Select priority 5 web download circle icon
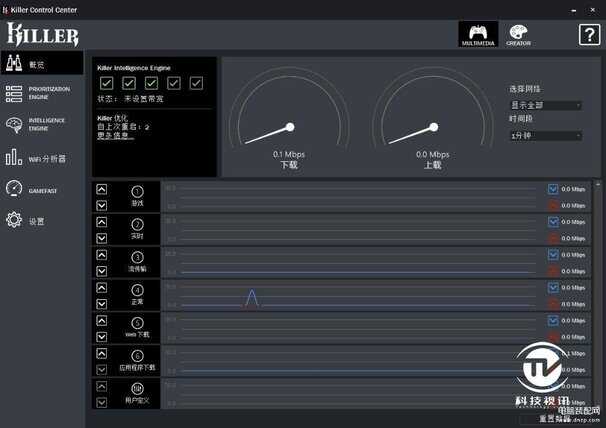 (x=137, y=323)
